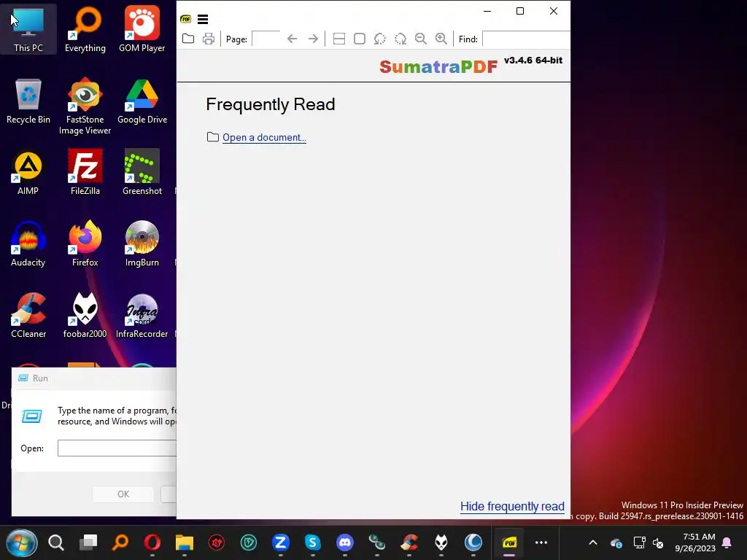Image resolution: width=747 pixels, height=560 pixels.
Task: Select GOM Player desktop shortcut
Action: point(142,29)
